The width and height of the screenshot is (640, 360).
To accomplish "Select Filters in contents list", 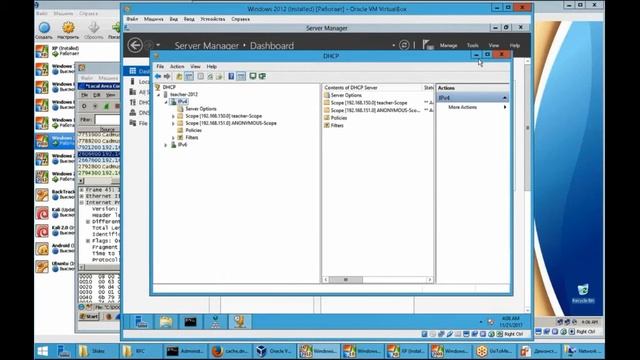I will 337,125.
